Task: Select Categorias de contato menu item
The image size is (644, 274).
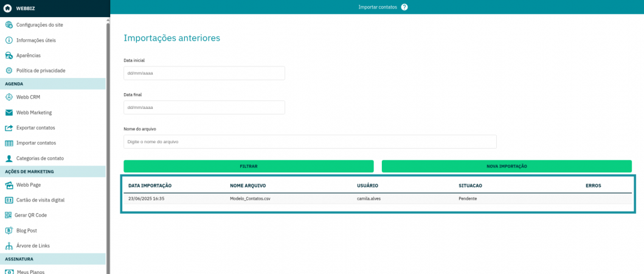Action: coord(40,158)
